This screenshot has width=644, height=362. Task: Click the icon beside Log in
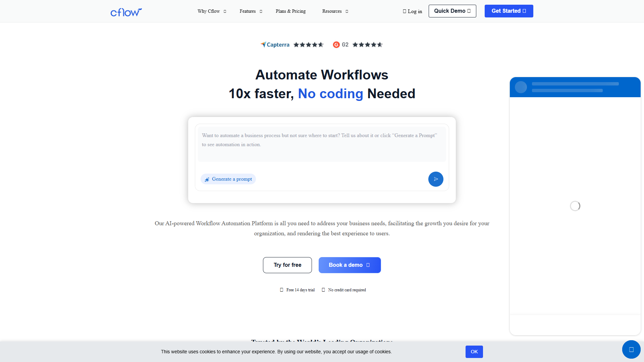coord(405,11)
